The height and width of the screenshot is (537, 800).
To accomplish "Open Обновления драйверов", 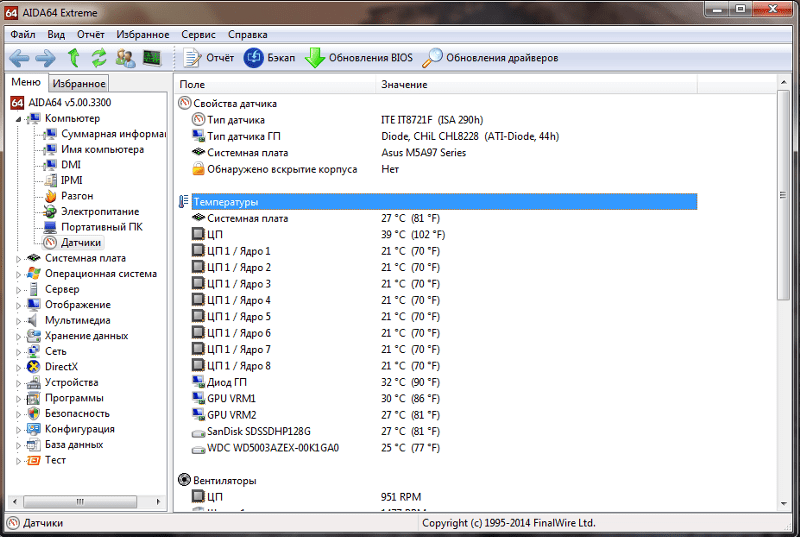I will [x=490, y=58].
